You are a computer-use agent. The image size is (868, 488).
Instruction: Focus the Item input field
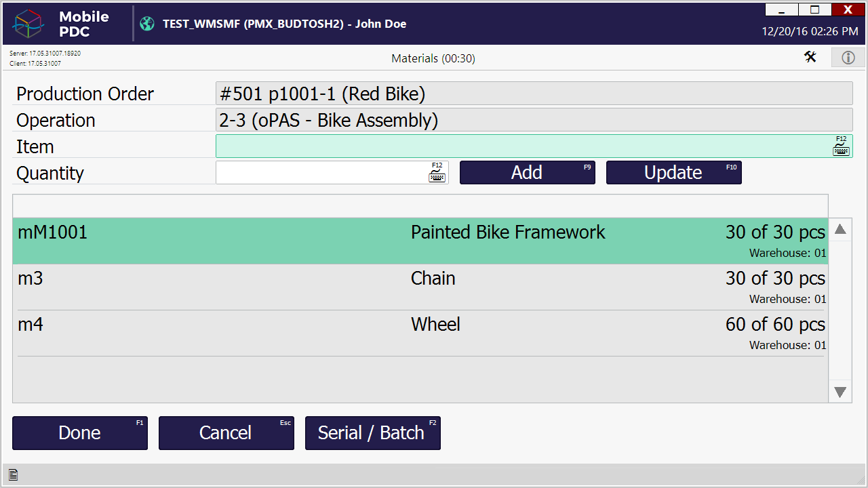(522, 146)
